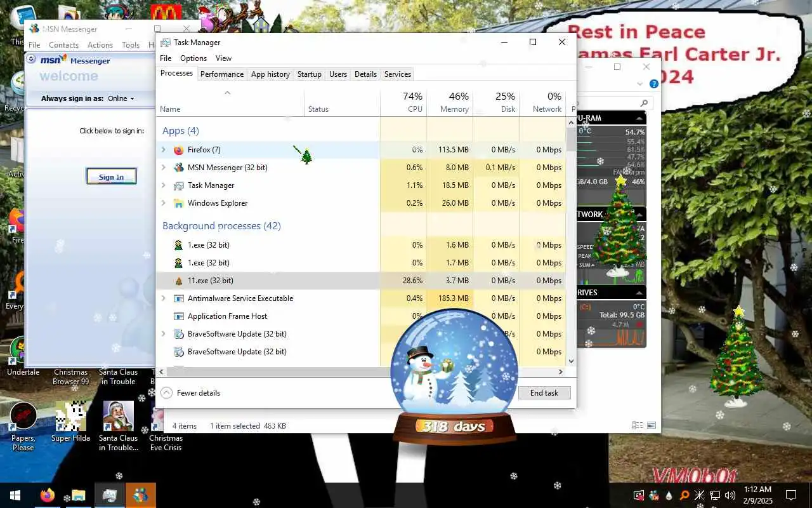Switch Explorer to details list view
The image size is (812, 508).
[637, 425]
